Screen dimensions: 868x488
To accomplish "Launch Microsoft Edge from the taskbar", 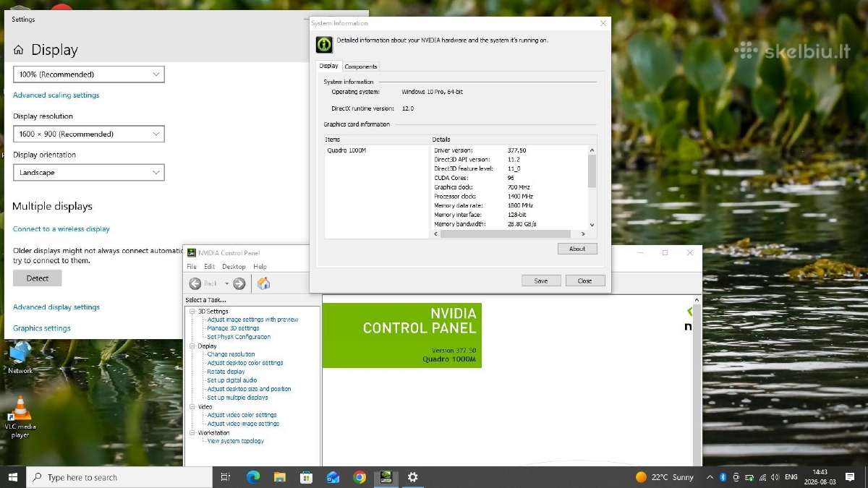I will tap(253, 477).
